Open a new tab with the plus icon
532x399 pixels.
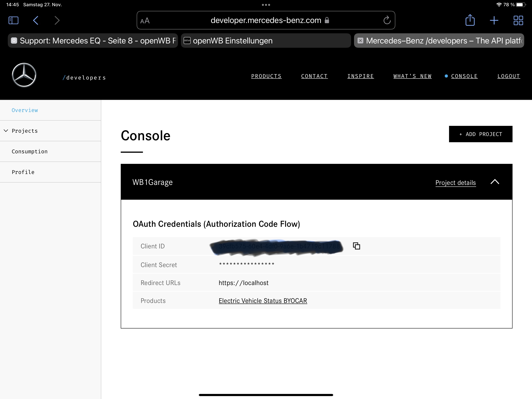coord(494,20)
